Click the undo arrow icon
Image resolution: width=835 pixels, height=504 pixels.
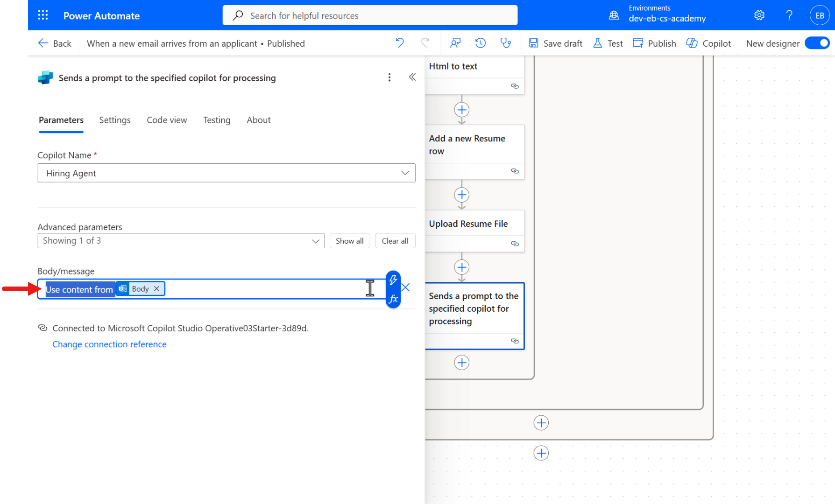pyautogui.click(x=400, y=43)
